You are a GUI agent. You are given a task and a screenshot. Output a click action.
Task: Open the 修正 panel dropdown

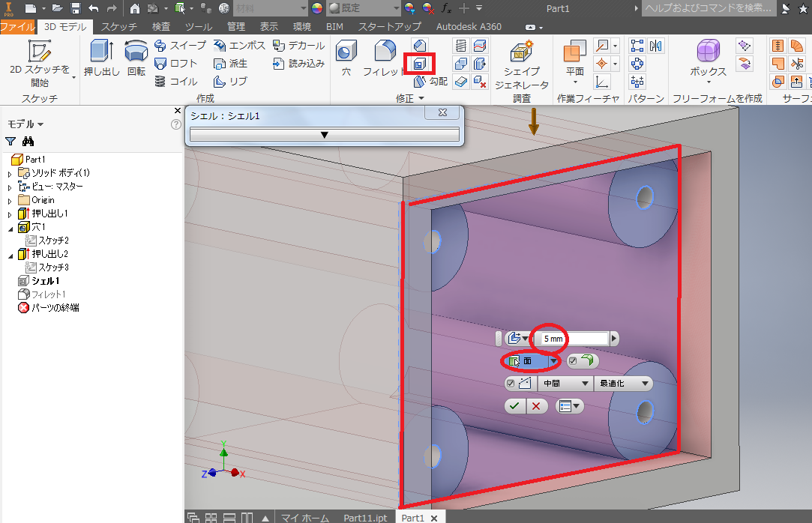(410, 98)
